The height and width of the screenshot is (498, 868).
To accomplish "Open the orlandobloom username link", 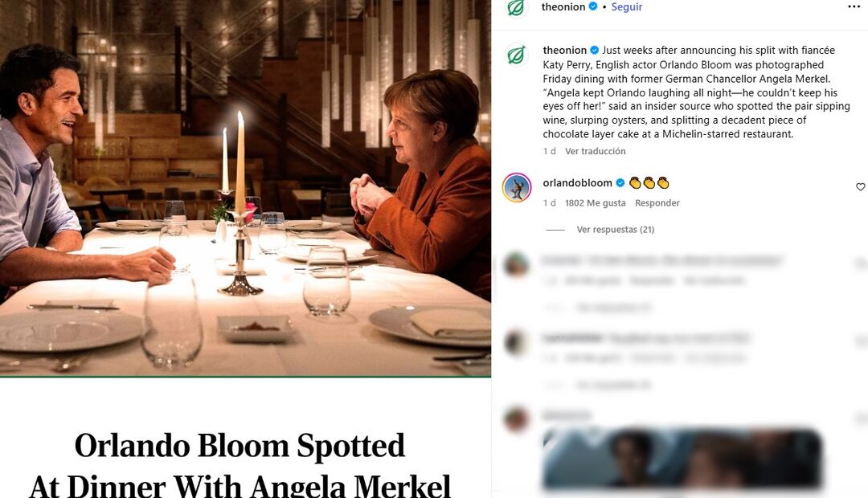I will tap(577, 183).
